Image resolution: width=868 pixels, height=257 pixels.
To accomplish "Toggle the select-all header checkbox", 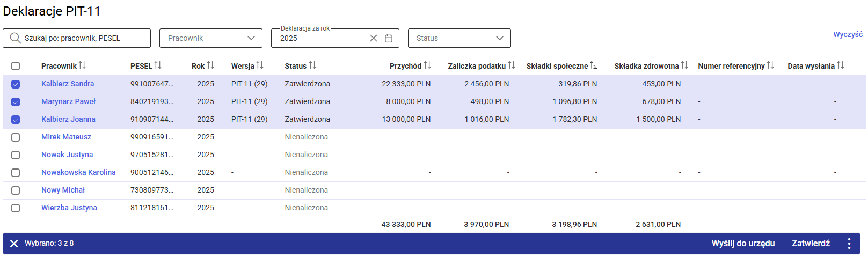I will pyautogui.click(x=16, y=66).
